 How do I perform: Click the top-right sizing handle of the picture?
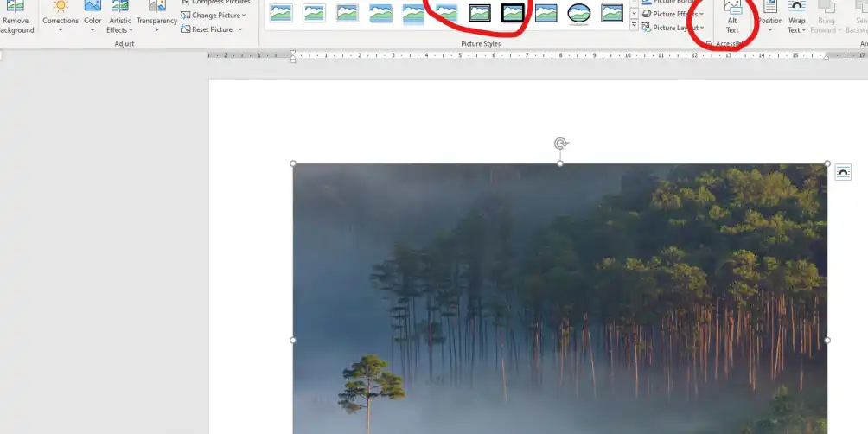pyautogui.click(x=827, y=164)
